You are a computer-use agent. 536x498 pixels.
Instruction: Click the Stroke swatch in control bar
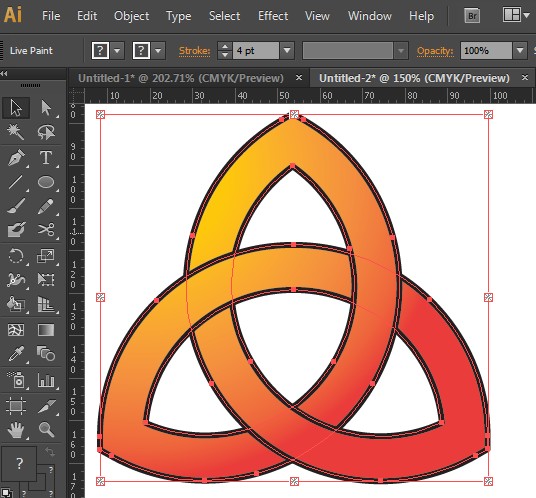pyautogui.click(x=141, y=51)
